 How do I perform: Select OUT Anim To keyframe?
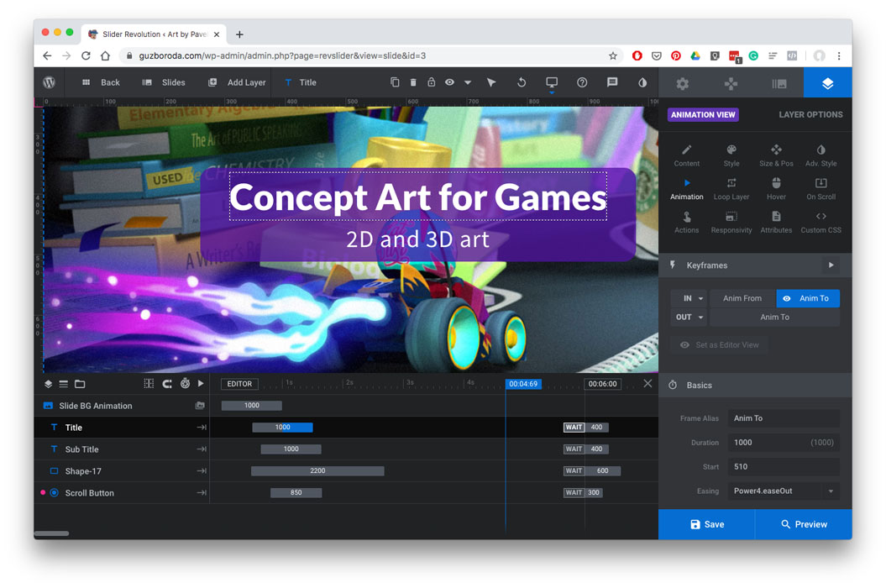774,318
